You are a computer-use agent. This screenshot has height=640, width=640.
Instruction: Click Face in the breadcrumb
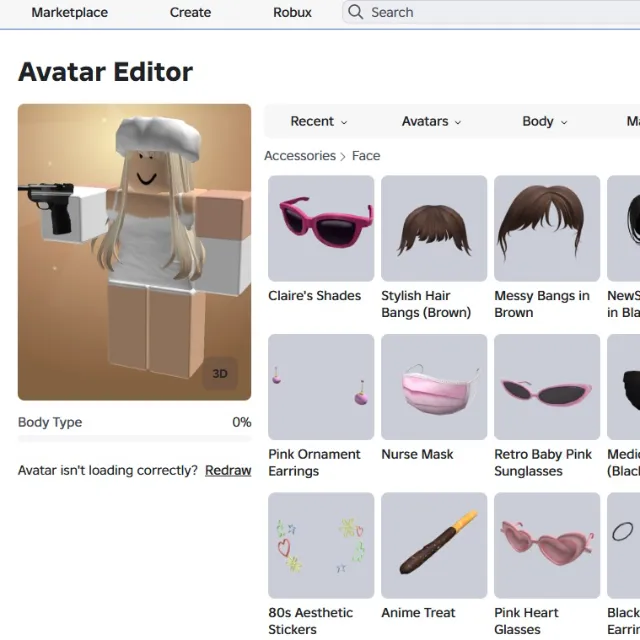(366, 156)
